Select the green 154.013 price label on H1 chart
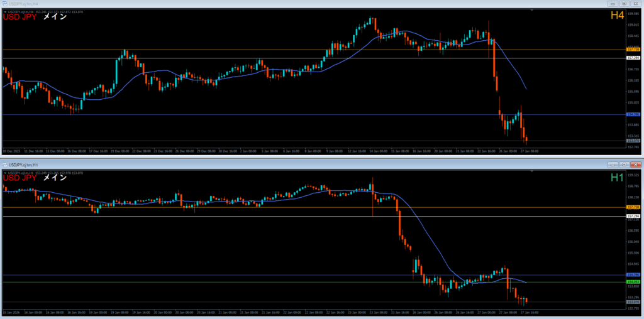644x319 pixels. 633,282
